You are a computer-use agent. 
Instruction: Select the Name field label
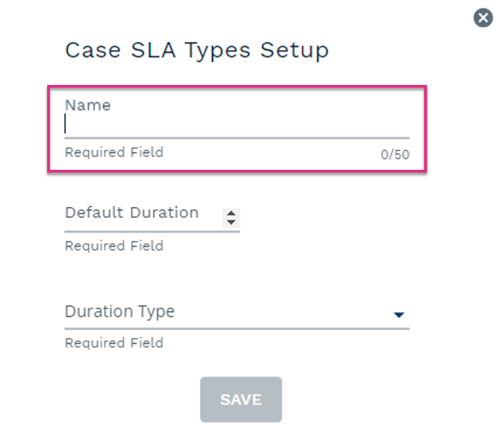88,105
